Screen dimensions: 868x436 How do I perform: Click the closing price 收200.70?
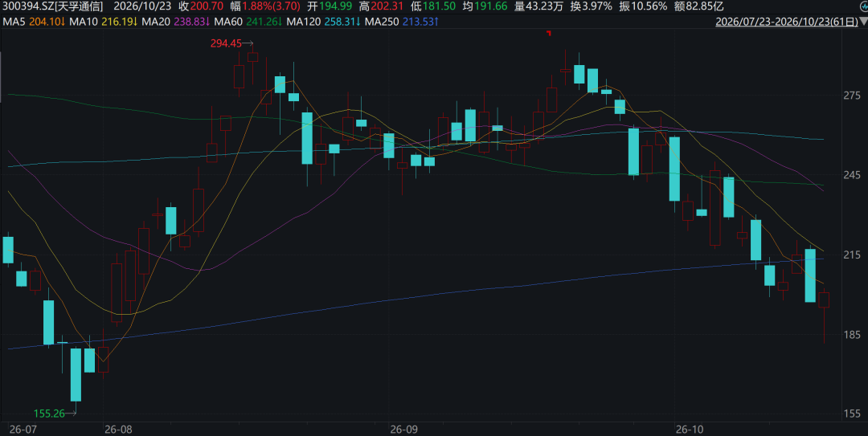click(x=201, y=6)
